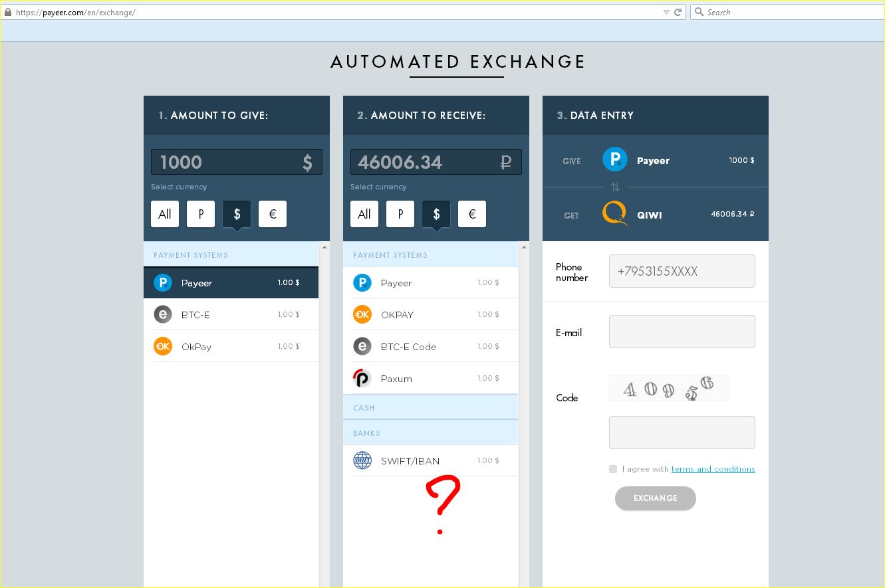This screenshot has height=588, width=885.
Task: Click the captcha image
Action: pyautogui.click(x=669, y=388)
